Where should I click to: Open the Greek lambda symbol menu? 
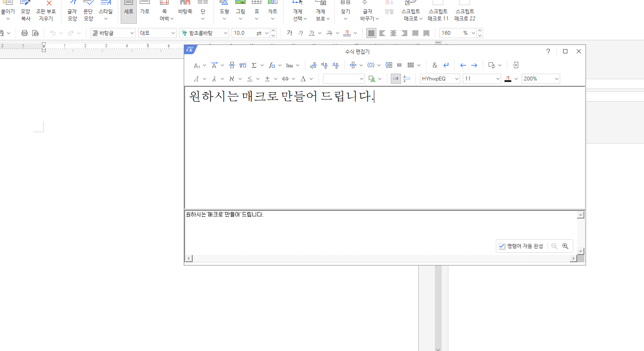214,79
